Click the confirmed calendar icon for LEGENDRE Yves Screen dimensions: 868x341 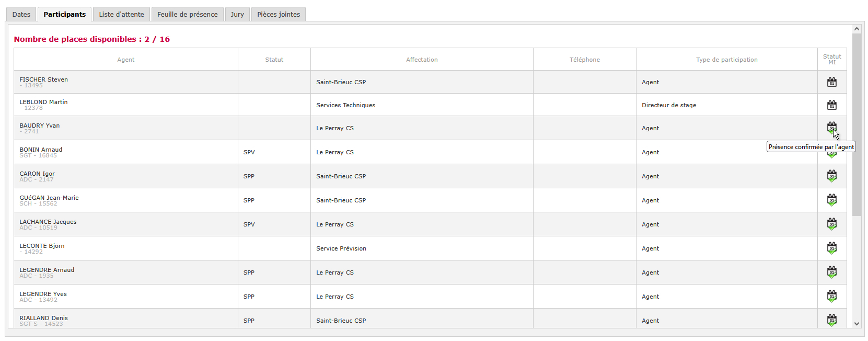[x=831, y=297]
